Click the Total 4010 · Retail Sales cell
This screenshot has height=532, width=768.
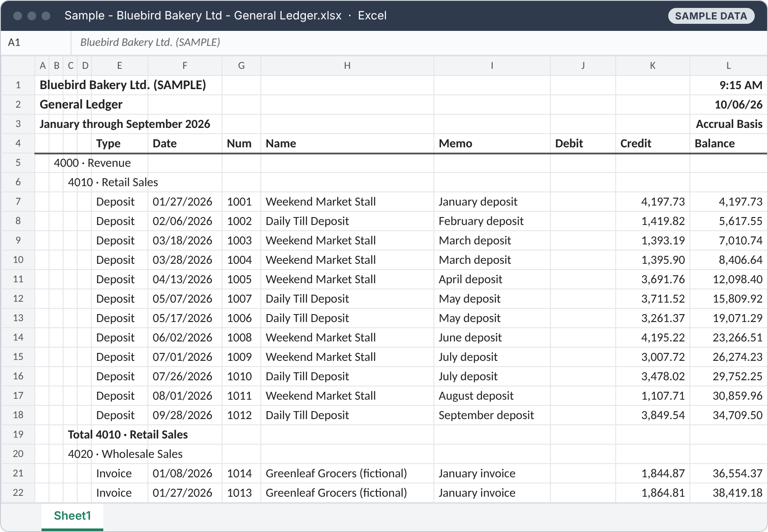tap(128, 435)
